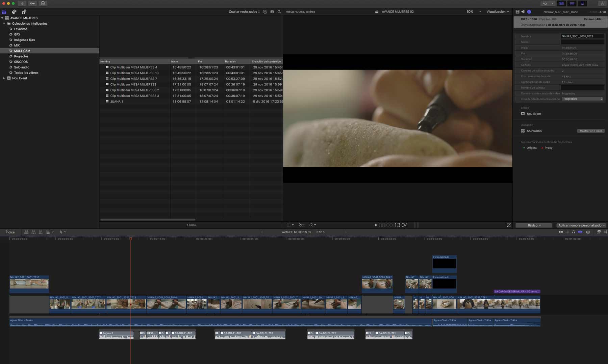Toggle the browser panel visibility button
The image size is (608, 364).
click(561, 3)
